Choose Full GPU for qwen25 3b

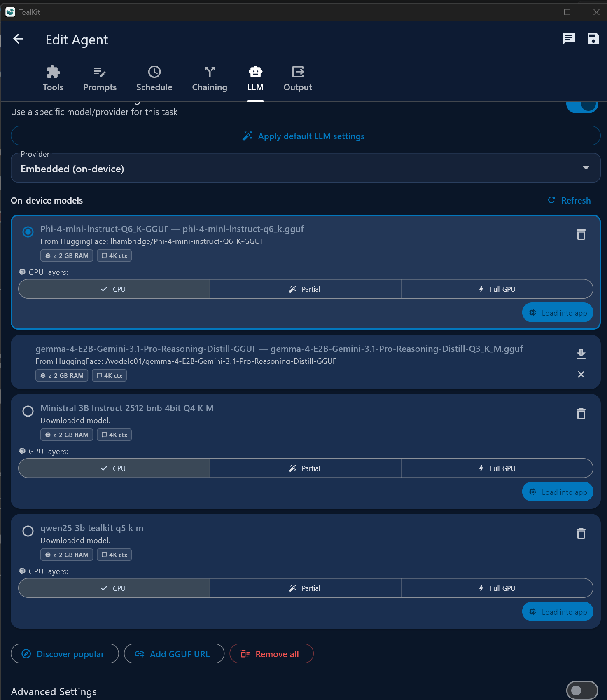pyautogui.click(x=497, y=588)
